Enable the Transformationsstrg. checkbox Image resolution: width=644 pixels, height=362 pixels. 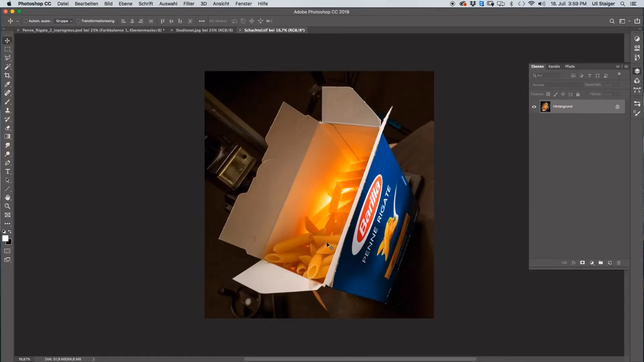[79, 21]
